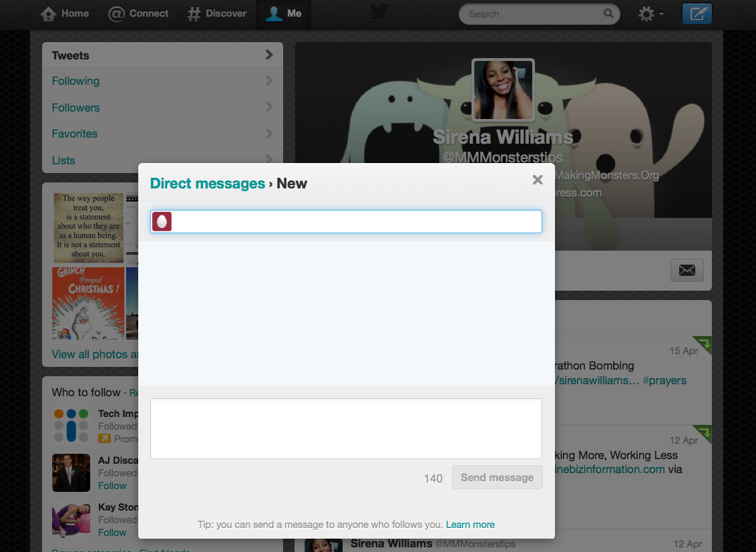Click the chevron beside Favorites
756x552 pixels.
pos(269,133)
